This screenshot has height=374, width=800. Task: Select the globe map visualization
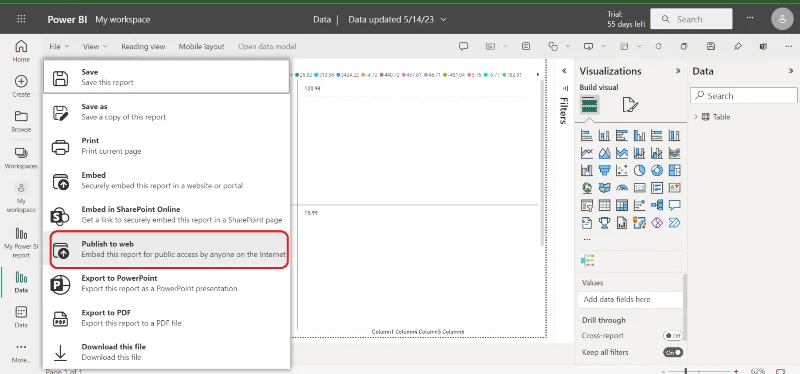pyautogui.click(x=587, y=188)
